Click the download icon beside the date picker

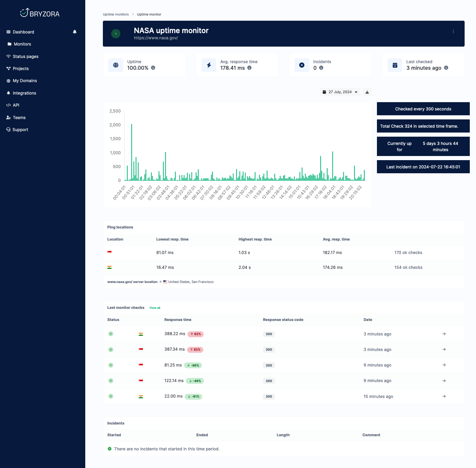pyautogui.click(x=367, y=92)
